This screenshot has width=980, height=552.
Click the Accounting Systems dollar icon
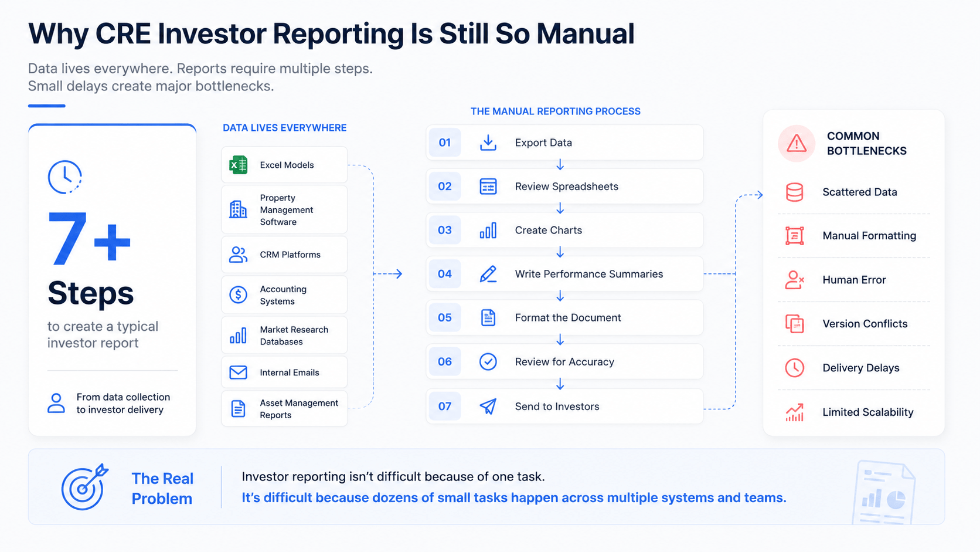238,294
